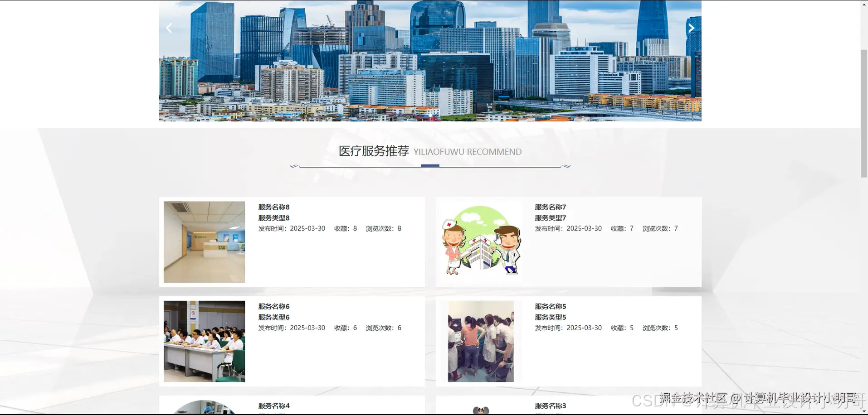Click the hospital lobby photo for 服务名称8
Image resolution: width=868 pixels, height=415 pixels.
coord(204,241)
